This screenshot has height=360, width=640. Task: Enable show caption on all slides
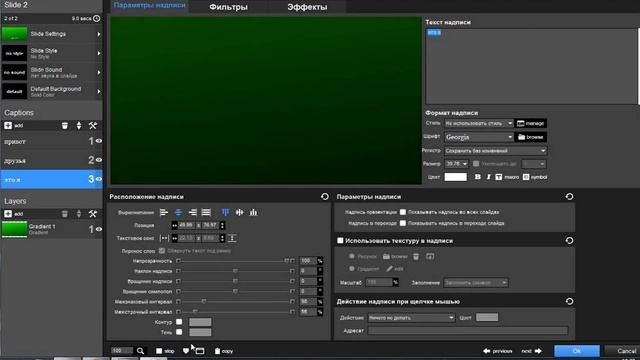403,212
